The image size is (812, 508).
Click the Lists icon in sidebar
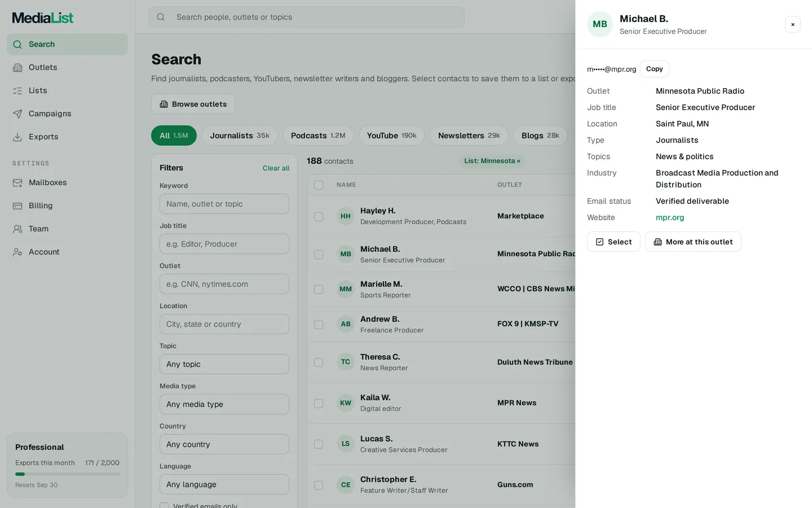17,91
